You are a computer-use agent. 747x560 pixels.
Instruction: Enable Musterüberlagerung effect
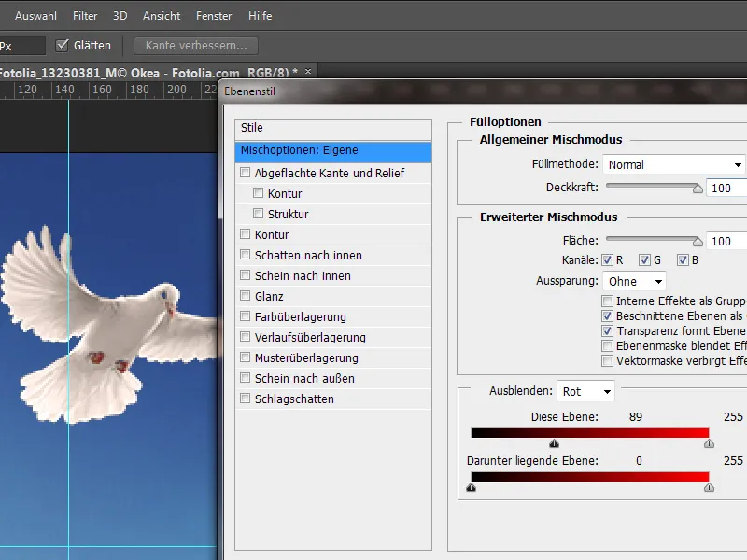click(x=245, y=357)
